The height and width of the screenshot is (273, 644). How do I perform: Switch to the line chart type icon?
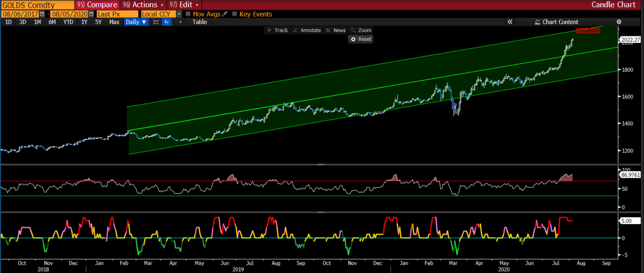coord(156,22)
